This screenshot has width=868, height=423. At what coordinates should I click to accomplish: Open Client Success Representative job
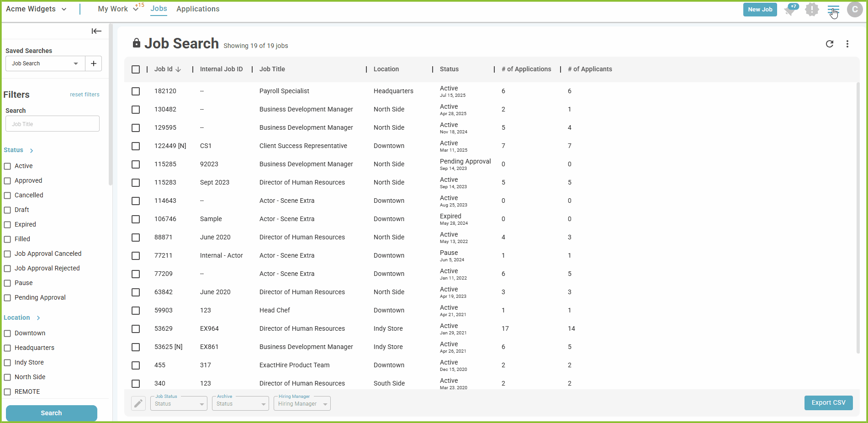click(x=303, y=146)
